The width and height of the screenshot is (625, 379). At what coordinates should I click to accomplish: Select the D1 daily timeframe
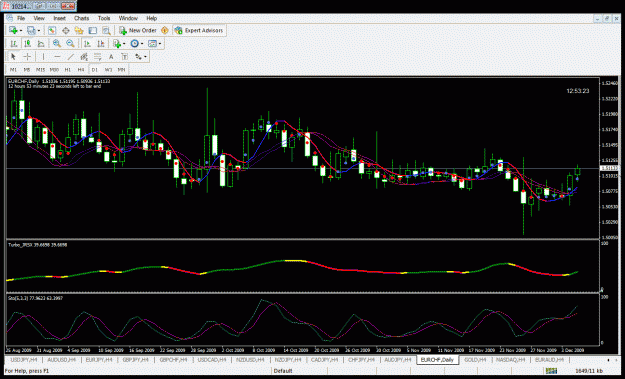coord(94,70)
